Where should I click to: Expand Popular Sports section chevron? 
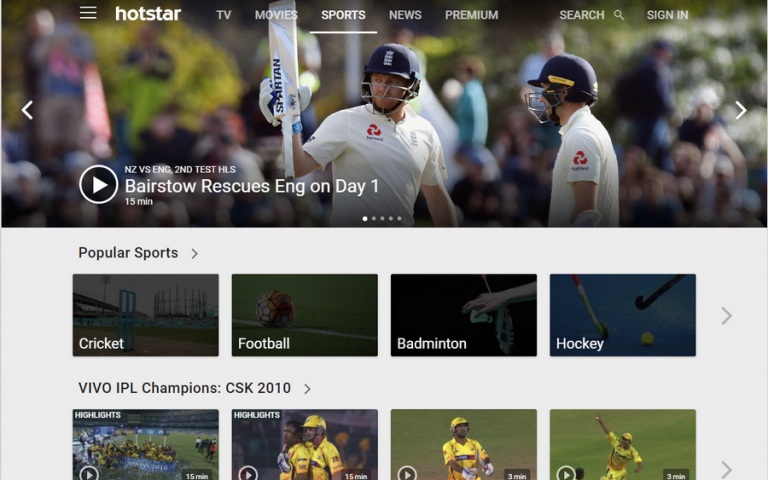pos(194,254)
